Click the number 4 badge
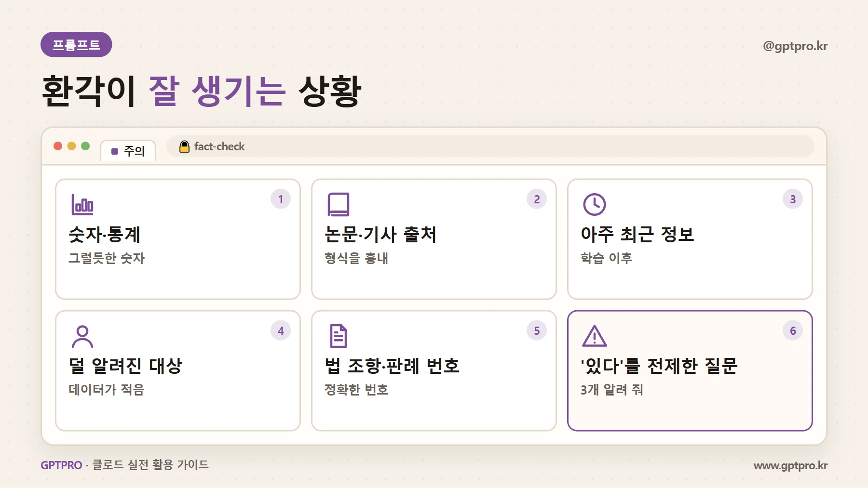Viewport: 868px width, 488px height. point(281,330)
